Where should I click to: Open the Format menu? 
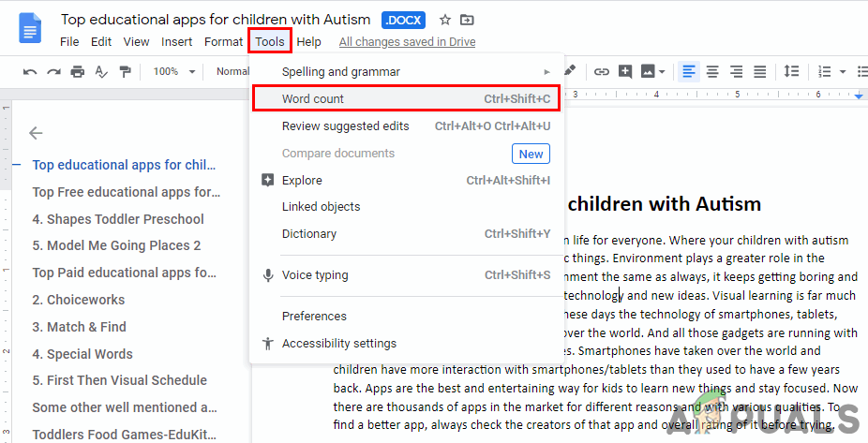223,41
